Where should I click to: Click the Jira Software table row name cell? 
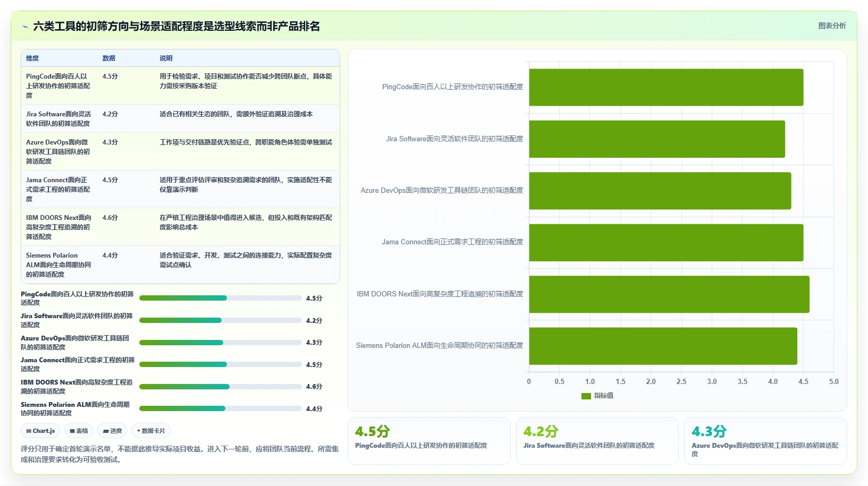coord(58,118)
